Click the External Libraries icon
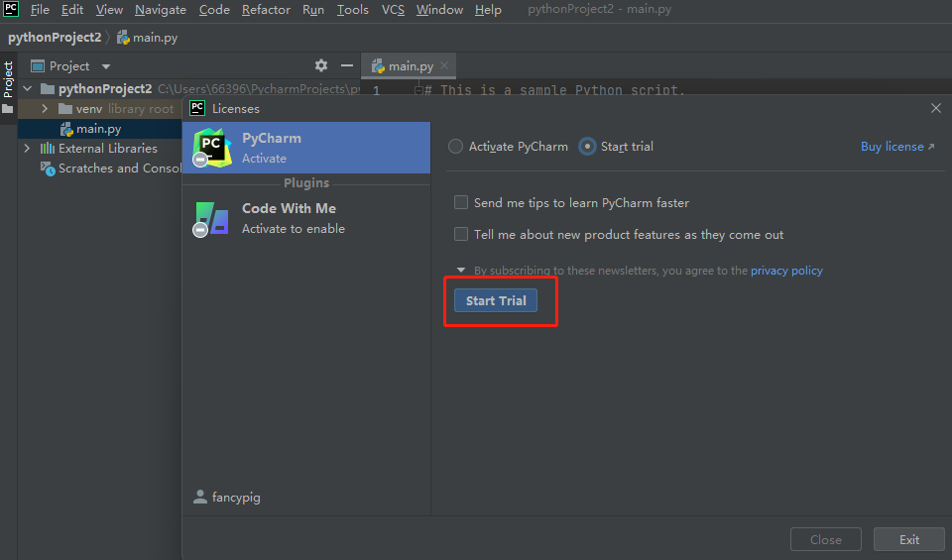Viewport: 952px width, 560px height. pyautogui.click(x=48, y=148)
